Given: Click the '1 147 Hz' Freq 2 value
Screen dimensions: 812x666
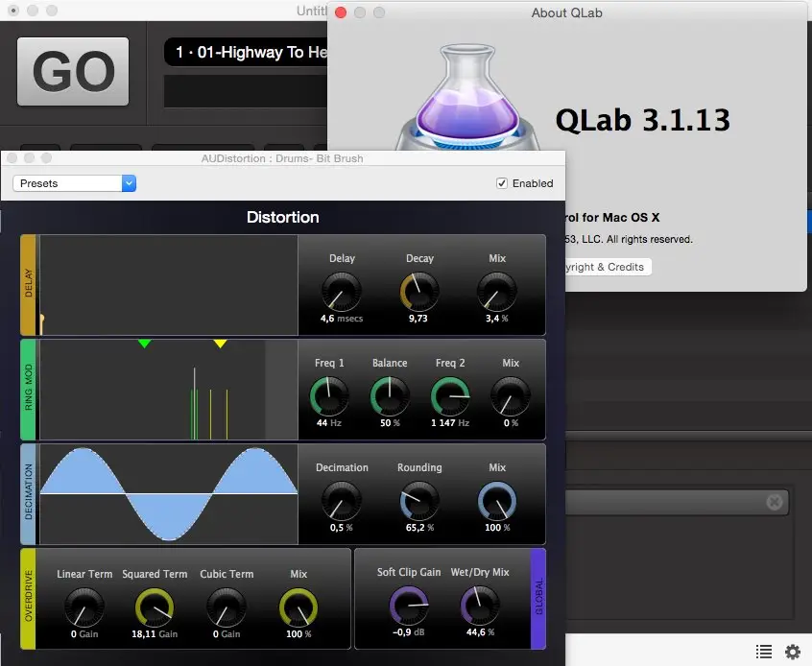Looking at the screenshot, I should tap(450, 423).
